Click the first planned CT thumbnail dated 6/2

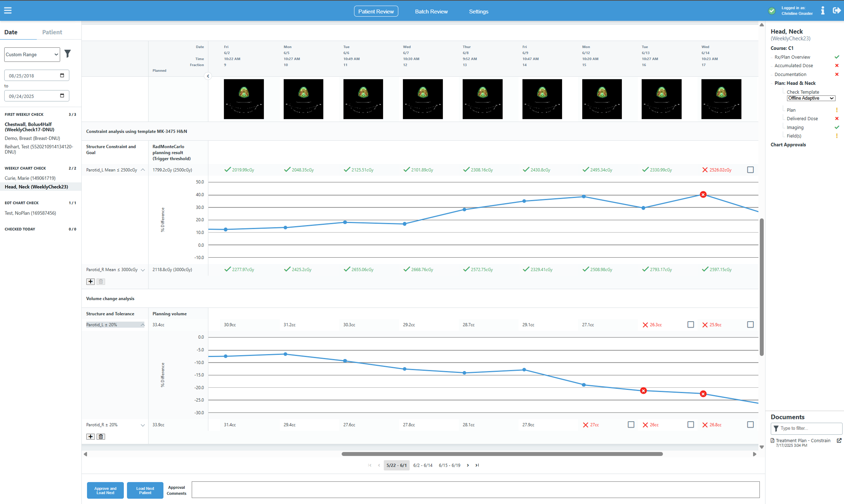(243, 99)
